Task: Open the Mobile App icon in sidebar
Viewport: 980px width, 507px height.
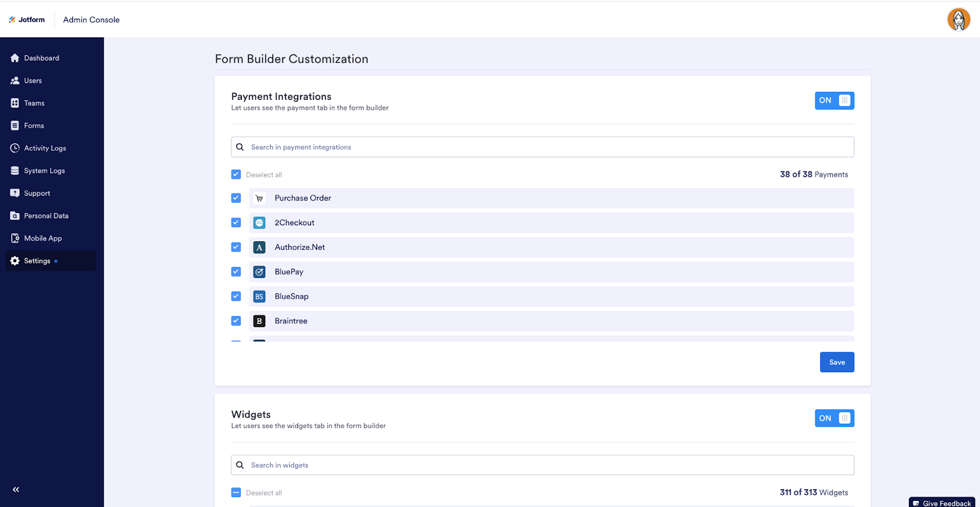Action: click(15, 238)
